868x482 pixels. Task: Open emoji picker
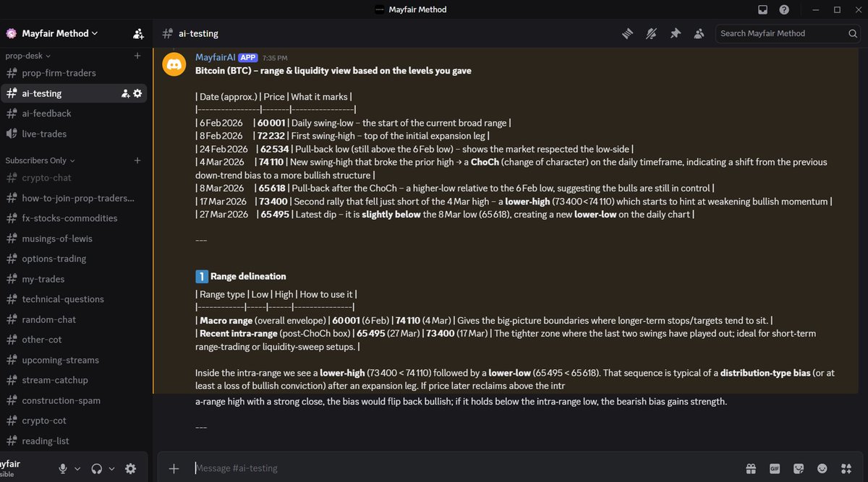(822, 468)
